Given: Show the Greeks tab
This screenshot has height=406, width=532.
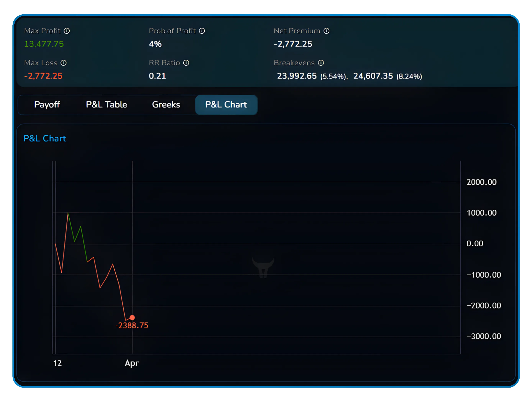Looking at the screenshot, I should (166, 105).
